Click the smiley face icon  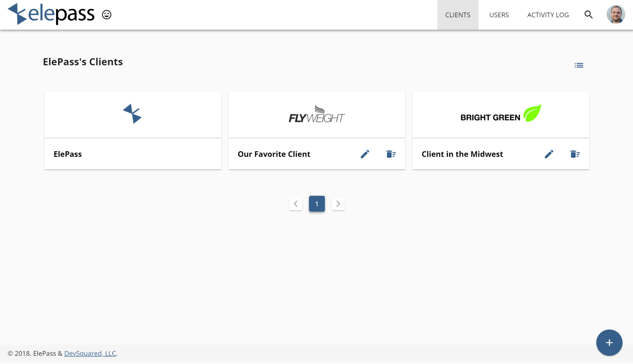pos(107,15)
